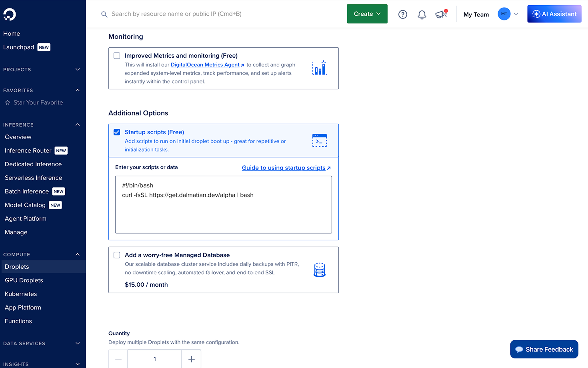Click Star Your Favorite entry
588x368 pixels.
point(38,103)
